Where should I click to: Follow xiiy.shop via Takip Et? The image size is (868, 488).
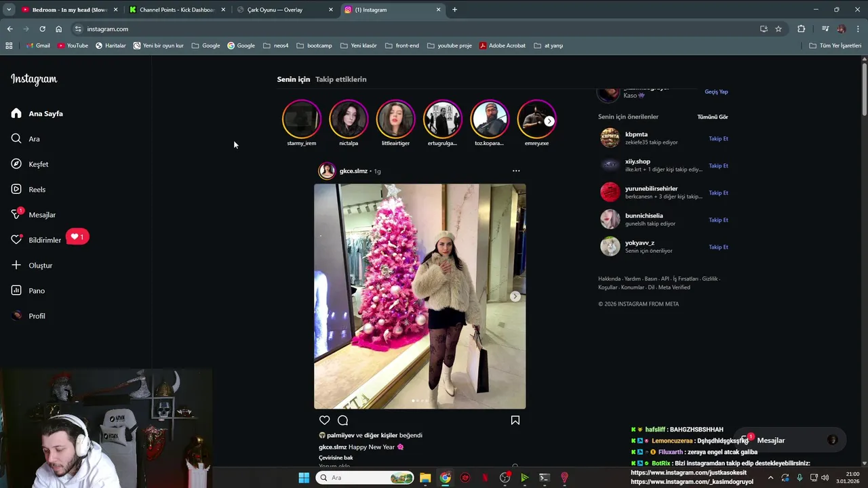718,165
